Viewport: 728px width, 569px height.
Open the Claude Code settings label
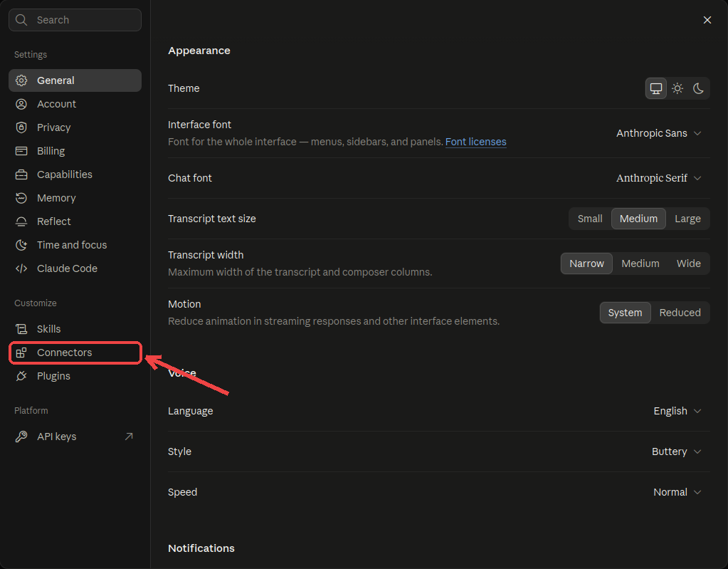click(68, 268)
